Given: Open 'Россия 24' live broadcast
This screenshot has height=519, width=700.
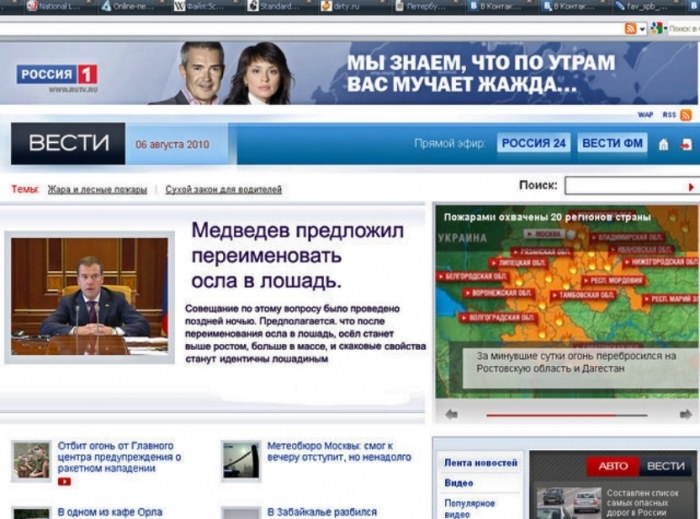Looking at the screenshot, I should click(x=534, y=143).
